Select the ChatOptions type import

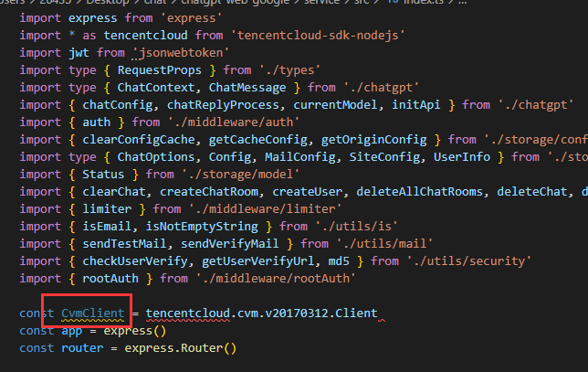[156, 157]
